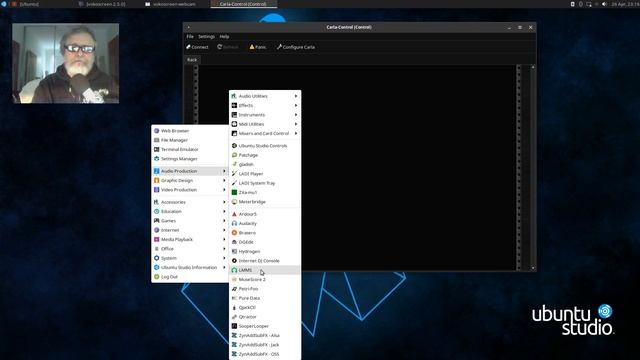Click the Panic toolbar button

(258, 47)
